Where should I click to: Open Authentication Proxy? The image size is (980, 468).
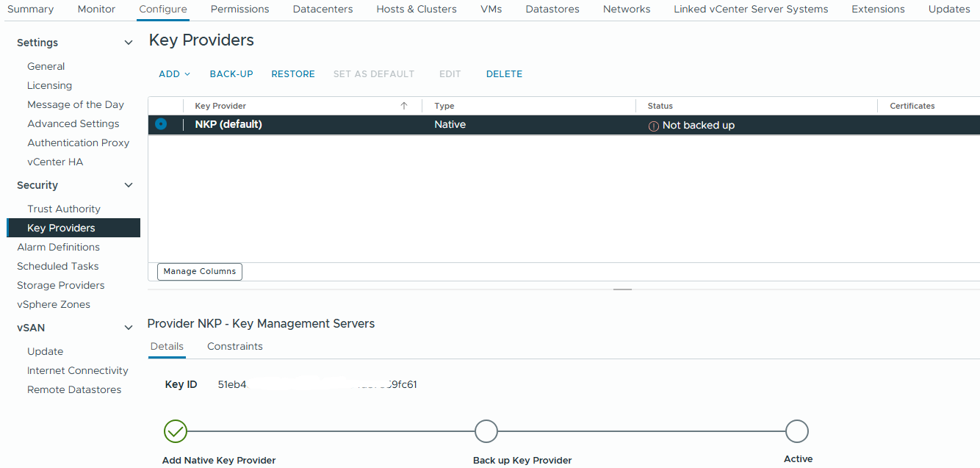(x=79, y=143)
